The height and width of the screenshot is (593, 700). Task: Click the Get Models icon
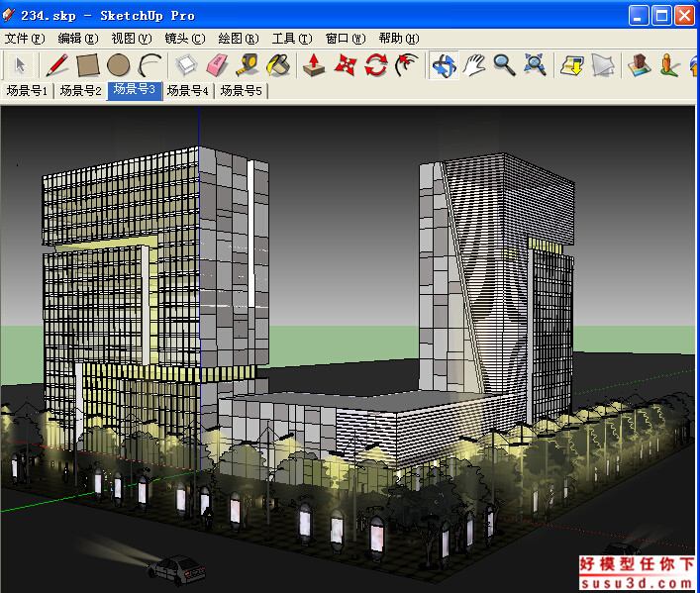(572, 65)
